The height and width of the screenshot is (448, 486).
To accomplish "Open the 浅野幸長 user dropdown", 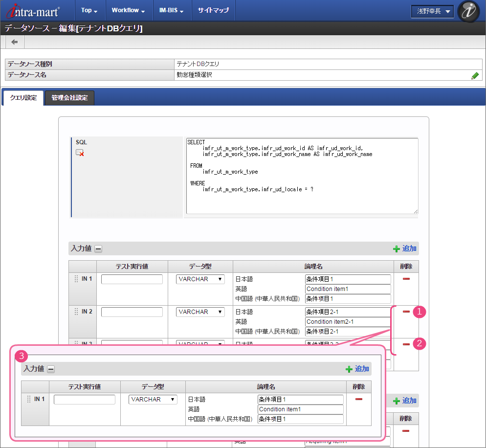I will [432, 11].
